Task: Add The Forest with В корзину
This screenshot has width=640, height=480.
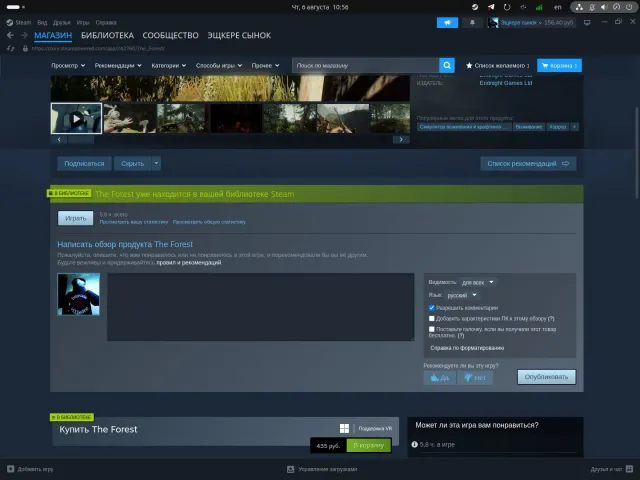Action: pos(369,445)
